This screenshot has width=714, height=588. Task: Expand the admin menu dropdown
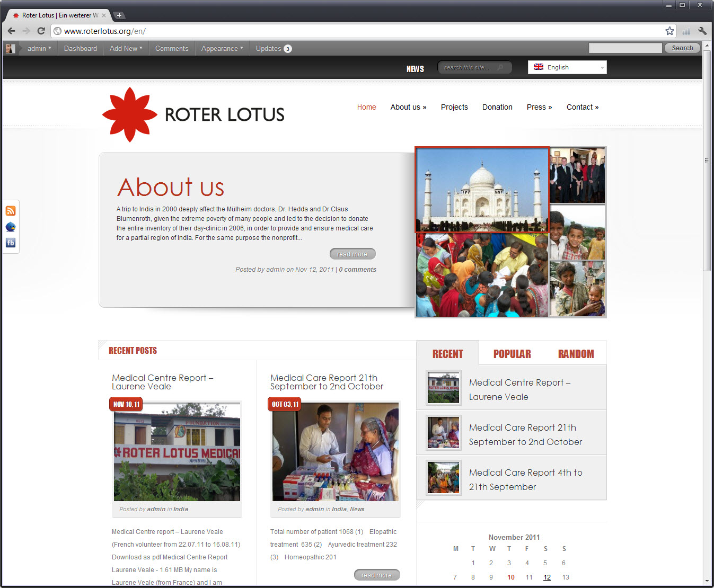pyautogui.click(x=39, y=48)
